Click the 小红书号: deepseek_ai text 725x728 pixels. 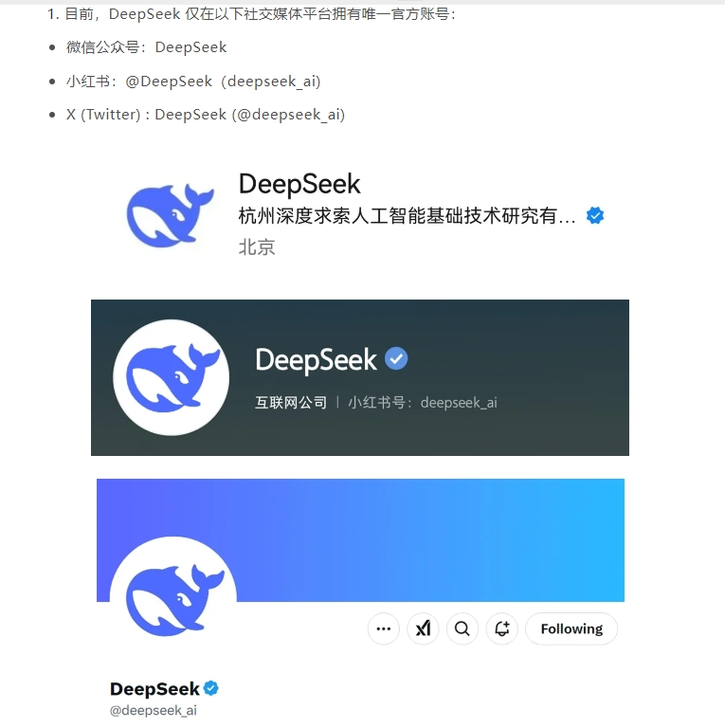423,402
